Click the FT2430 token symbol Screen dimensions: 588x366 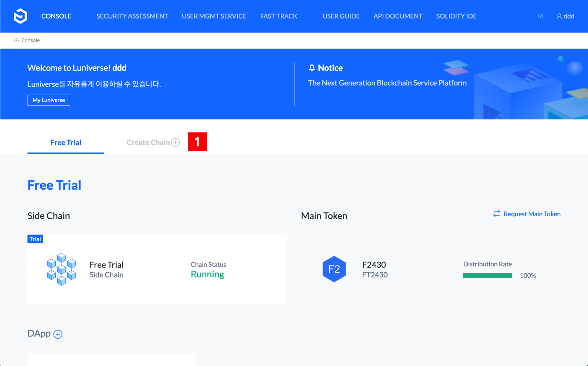375,275
